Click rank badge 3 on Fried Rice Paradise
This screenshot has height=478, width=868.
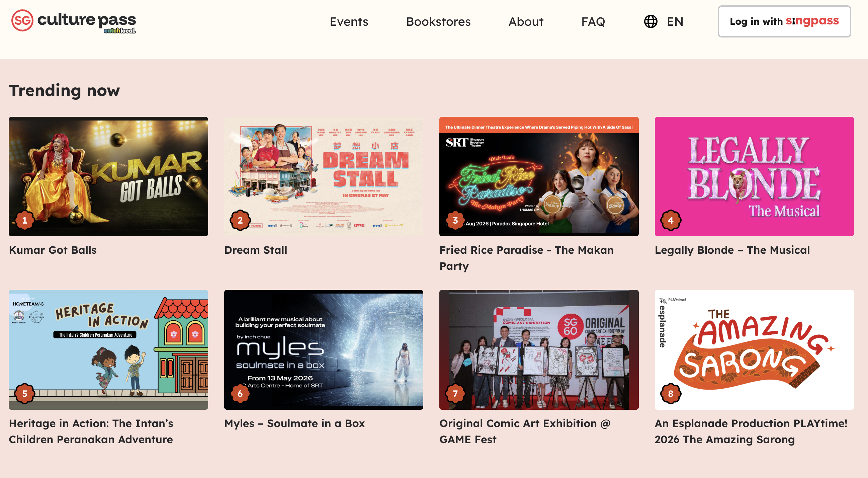click(x=455, y=221)
